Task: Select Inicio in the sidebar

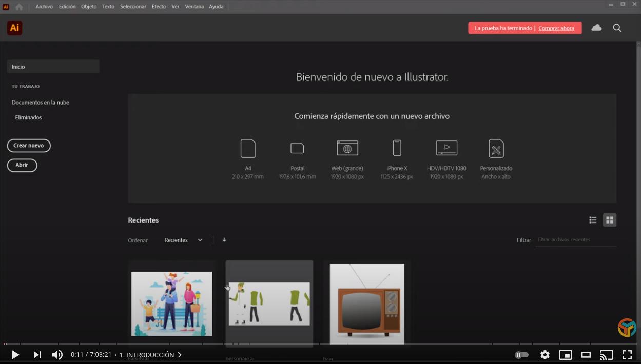Action: point(53,67)
